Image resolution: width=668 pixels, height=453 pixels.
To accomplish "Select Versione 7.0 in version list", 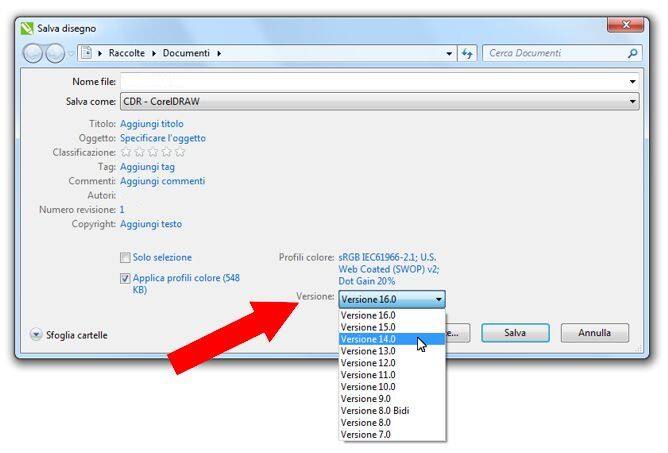I will pyautogui.click(x=366, y=434).
